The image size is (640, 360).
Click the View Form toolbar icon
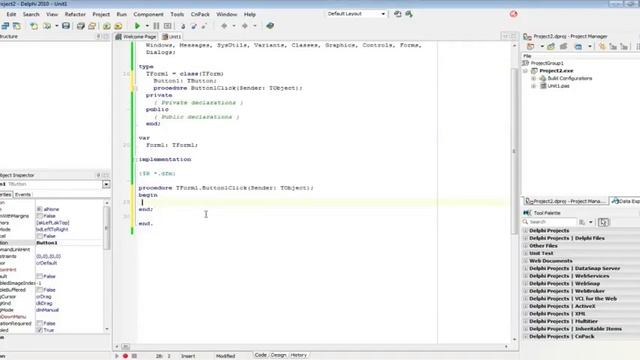pos(17,26)
